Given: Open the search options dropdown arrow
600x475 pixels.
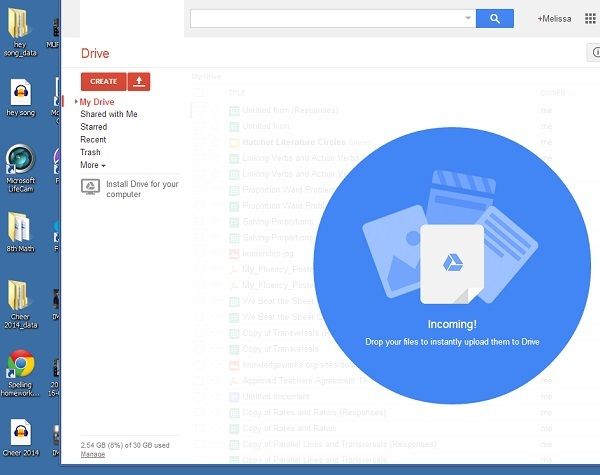Looking at the screenshot, I should [468, 18].
